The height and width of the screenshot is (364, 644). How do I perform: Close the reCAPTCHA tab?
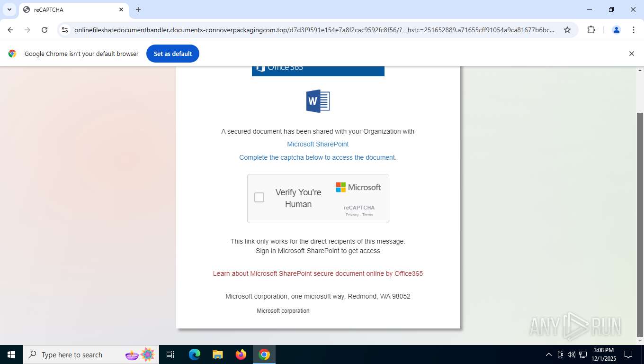pyautogui.click(x=121, y=9)
